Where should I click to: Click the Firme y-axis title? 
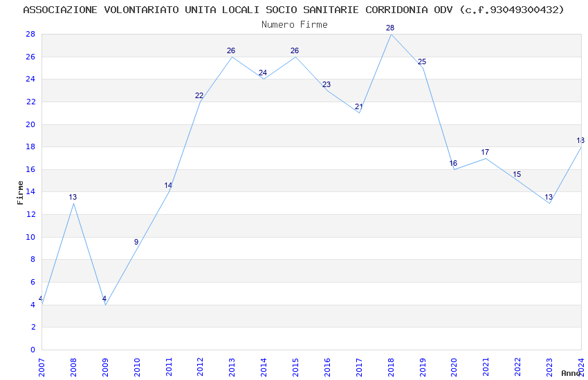(20, 193)
